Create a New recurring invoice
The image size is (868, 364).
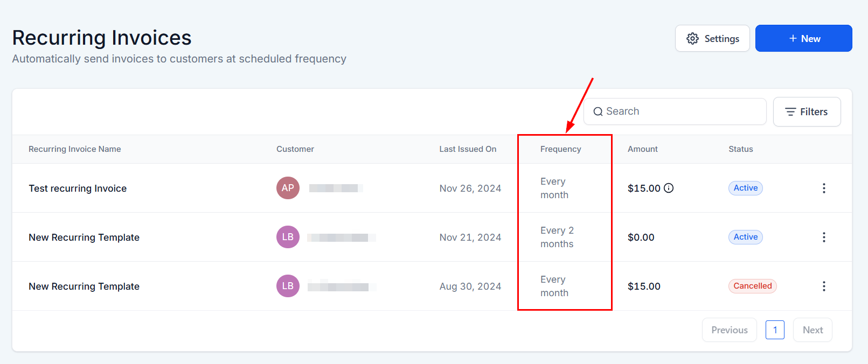coord(803,38)
